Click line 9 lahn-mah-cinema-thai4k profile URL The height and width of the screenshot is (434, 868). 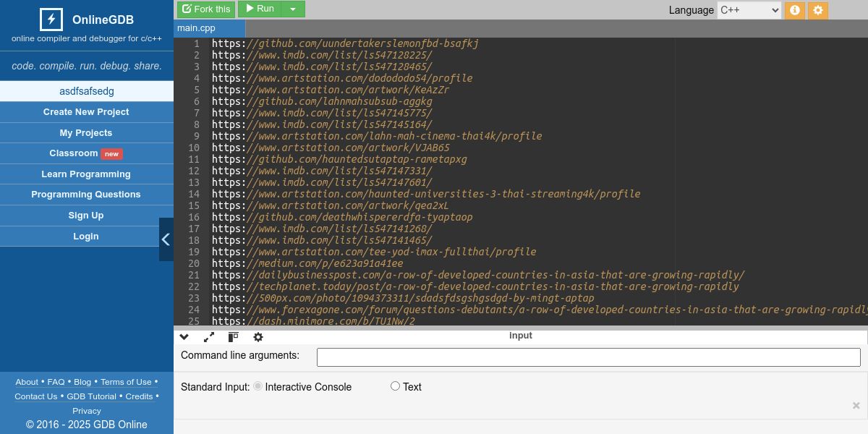click(377, 136)
